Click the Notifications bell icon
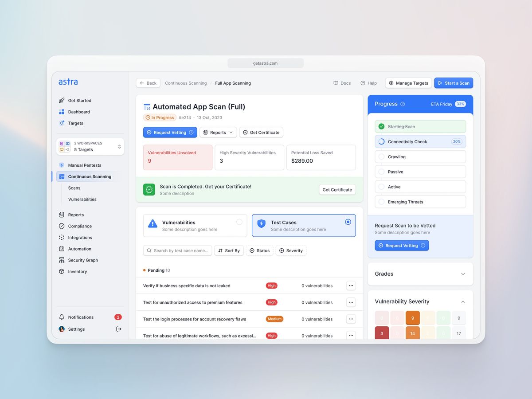532x399 pixels. (62, 317)
